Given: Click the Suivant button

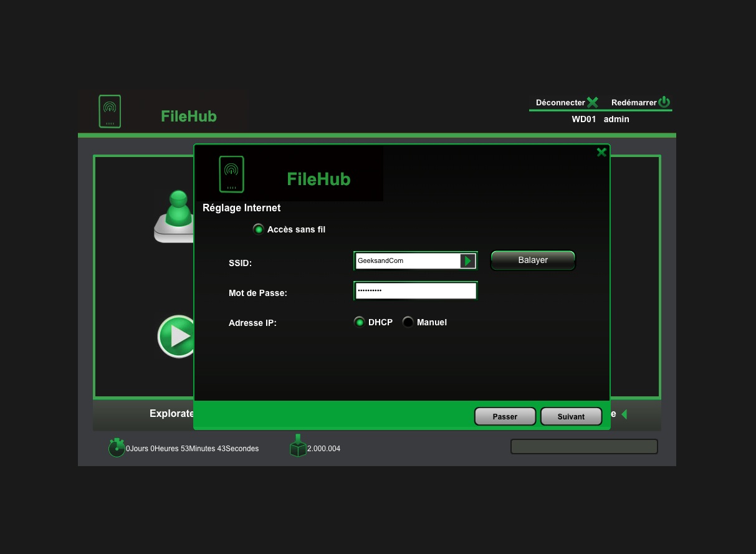Looking at the screenshot, I should click(x=570, y=416).
